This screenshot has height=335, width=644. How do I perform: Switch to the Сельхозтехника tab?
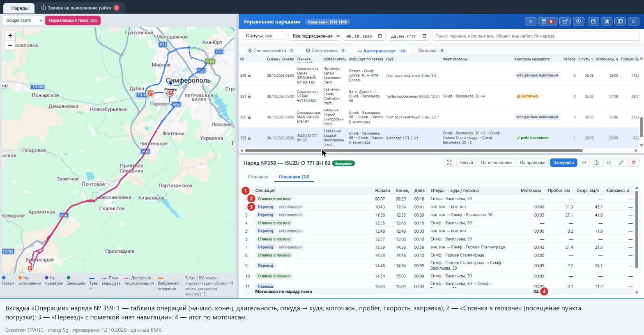271,51
